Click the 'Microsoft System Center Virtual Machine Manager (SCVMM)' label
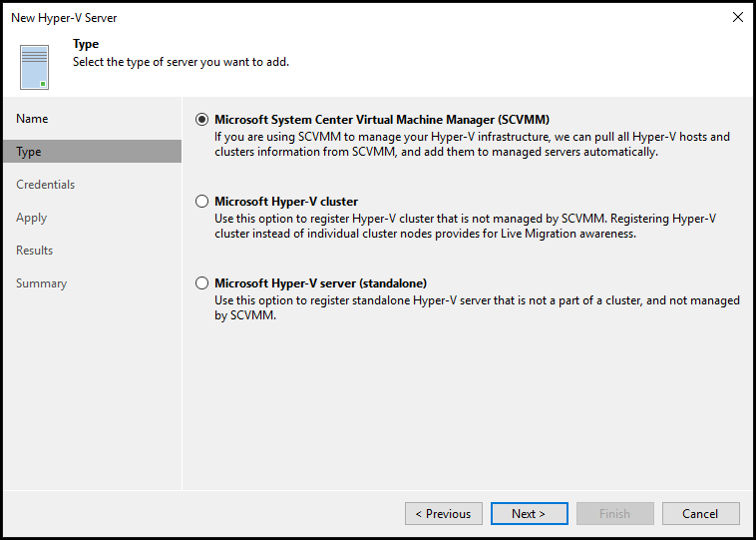The width and height of the screenshot is (756, 540). 382,119
